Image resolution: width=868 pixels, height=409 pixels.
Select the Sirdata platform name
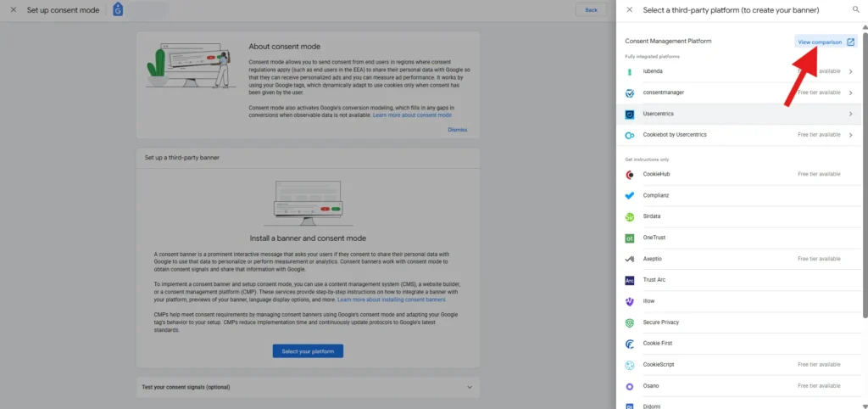(652, 216)
